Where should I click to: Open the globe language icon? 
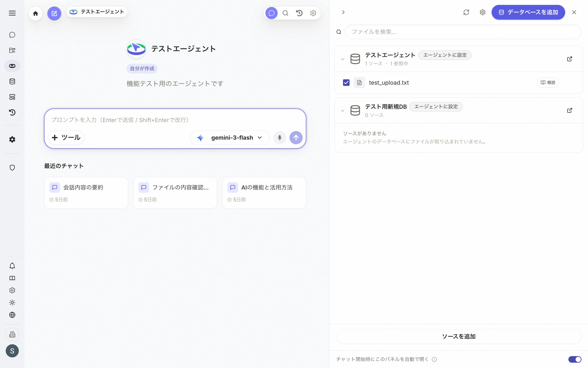(x=12, y=315)
